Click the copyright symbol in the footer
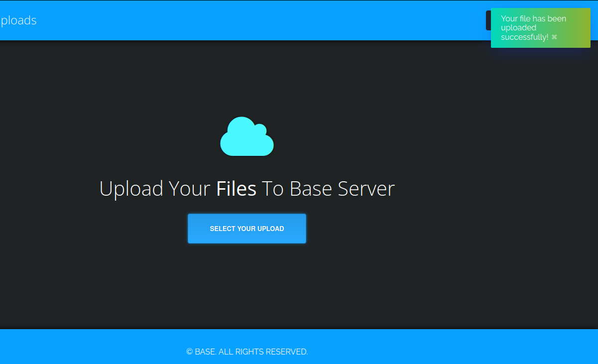 point(190,352)
